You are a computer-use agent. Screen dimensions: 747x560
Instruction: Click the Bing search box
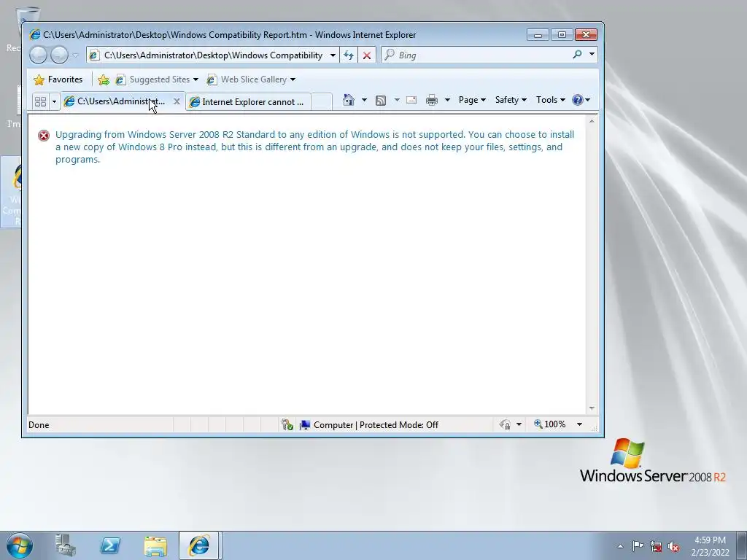click(x=476, y=55)
